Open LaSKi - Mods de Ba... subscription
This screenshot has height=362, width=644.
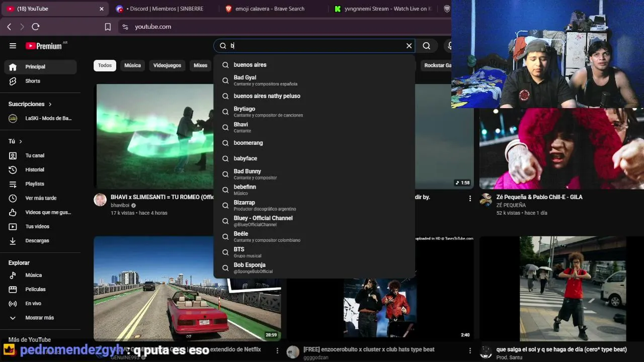click(40, 118)
